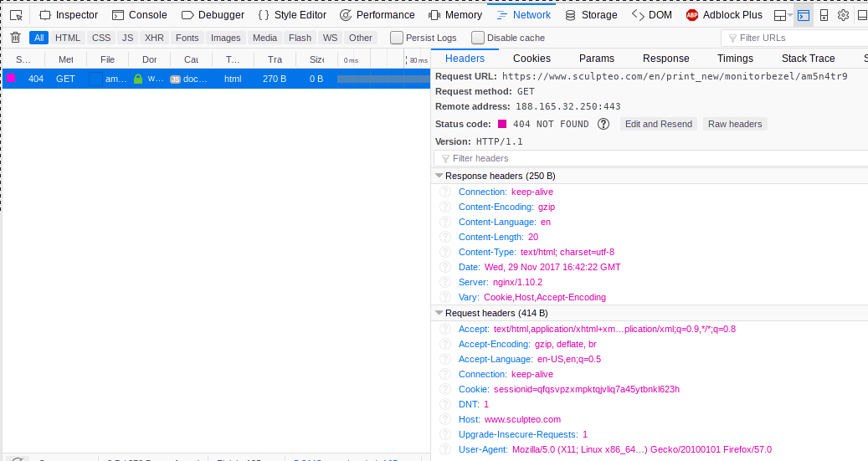Filter requests by HTML
The width and height of the screenshot is (868, 461).
[x=68, y=38]
